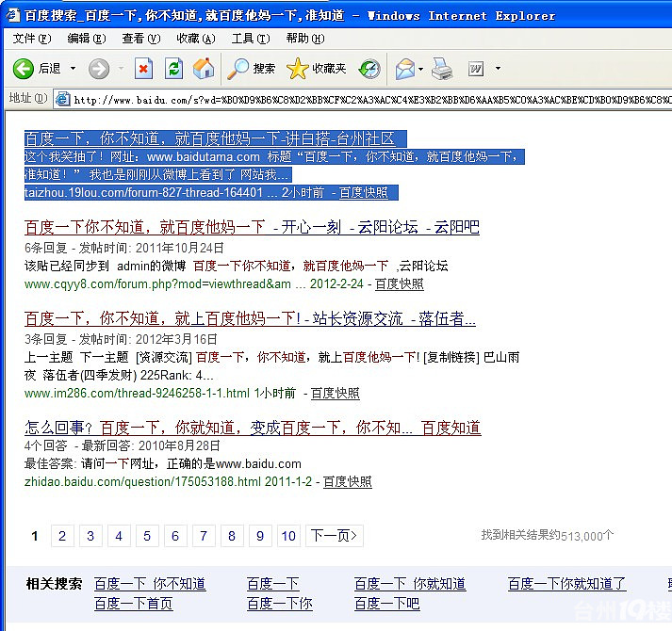Viewport: 672px width, 631px height.
Task: Click the Print icon in toolbar
Action: pyautogui.click(x=442, y=69)
